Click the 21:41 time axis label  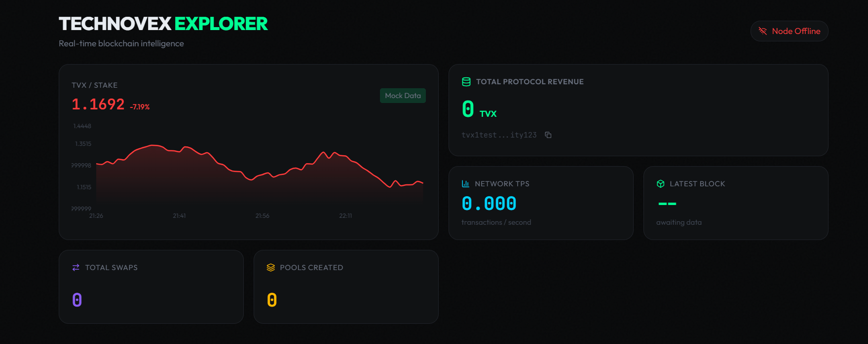point(179,216)
